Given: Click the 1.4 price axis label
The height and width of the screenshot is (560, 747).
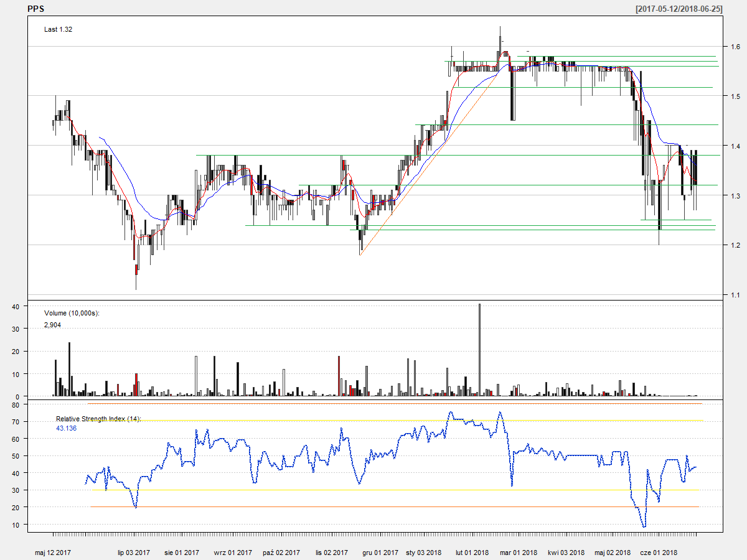Looking at the screenshot, I should tap(735, 146).
